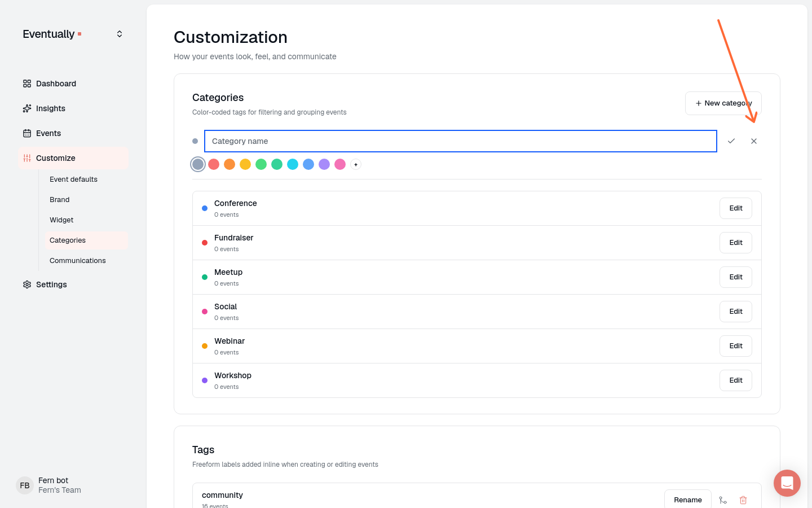Viewport: 812px width, 508px height.
Task: Pick the yellow color swatch
Action: click(x=245, y=164)
